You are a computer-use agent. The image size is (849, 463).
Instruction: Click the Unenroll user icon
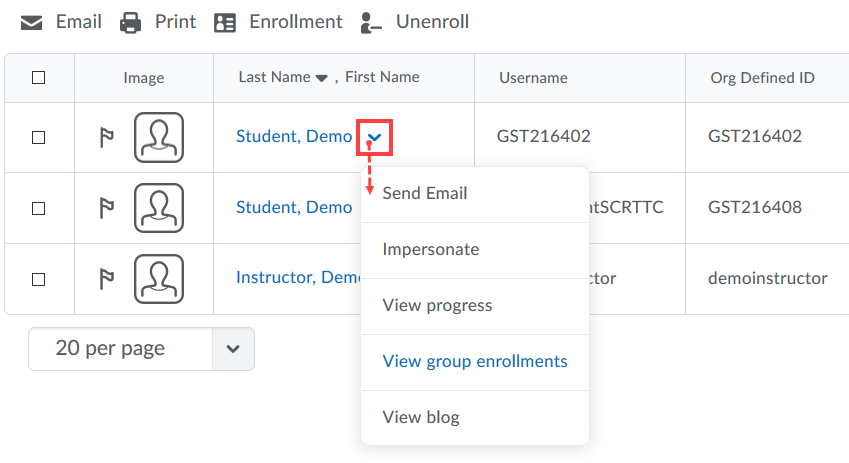(x=371, y=23)
